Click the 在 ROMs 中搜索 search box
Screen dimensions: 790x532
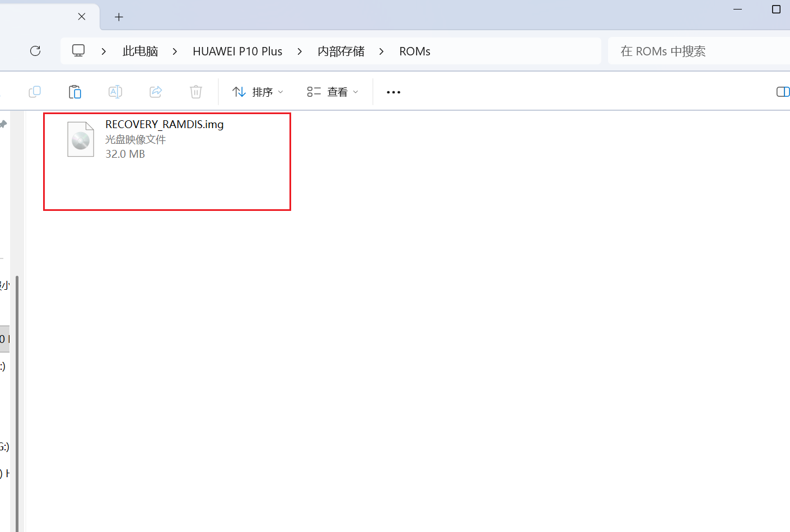tap(694, 51)
